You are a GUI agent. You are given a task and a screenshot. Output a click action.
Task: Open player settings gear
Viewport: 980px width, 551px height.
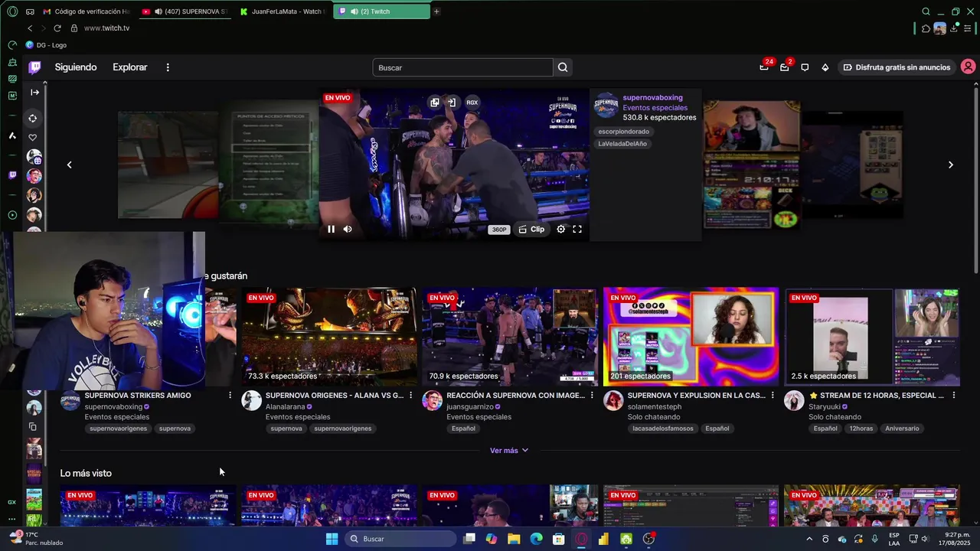click(x=561, y=229)
